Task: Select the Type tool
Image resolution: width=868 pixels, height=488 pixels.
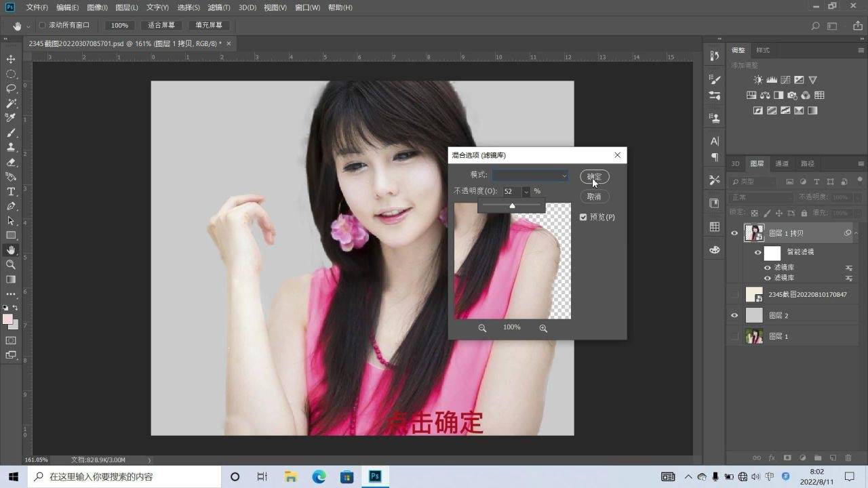Action: pyautogui.click(x=11, y=192)
